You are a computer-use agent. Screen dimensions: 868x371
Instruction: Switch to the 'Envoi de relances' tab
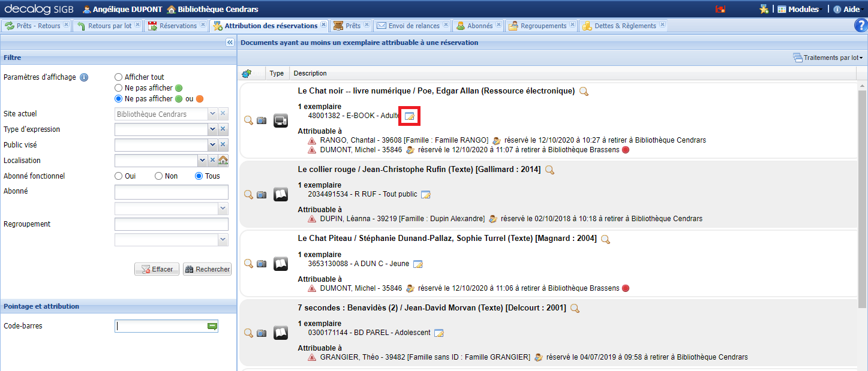(x=409, y=26)
